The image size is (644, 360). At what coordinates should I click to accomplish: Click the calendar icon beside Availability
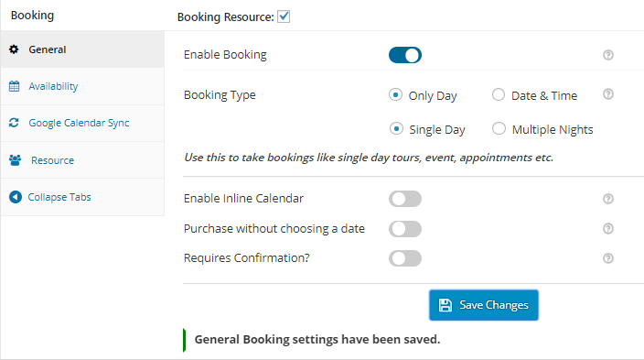click(x=15, y=86)
